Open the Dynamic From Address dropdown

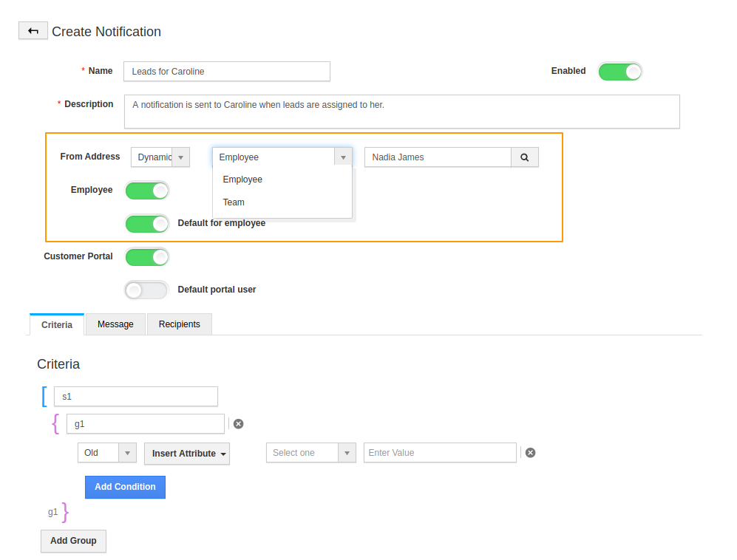160,157
